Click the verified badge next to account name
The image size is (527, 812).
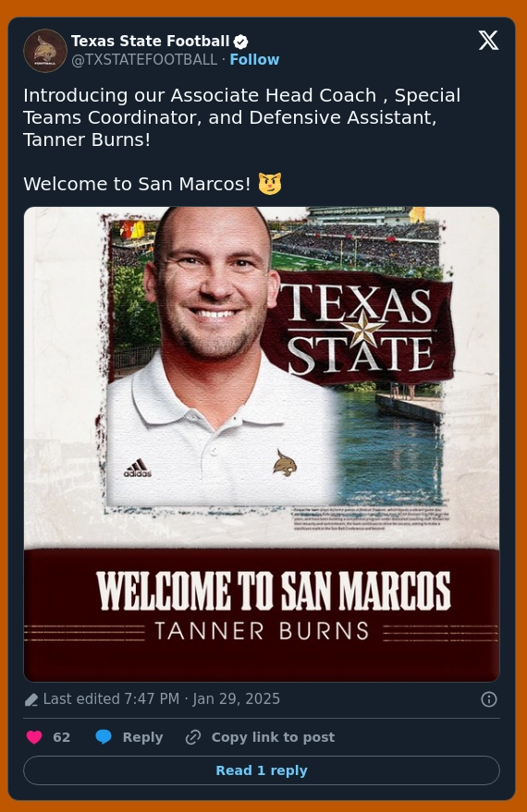click(241, 42)
